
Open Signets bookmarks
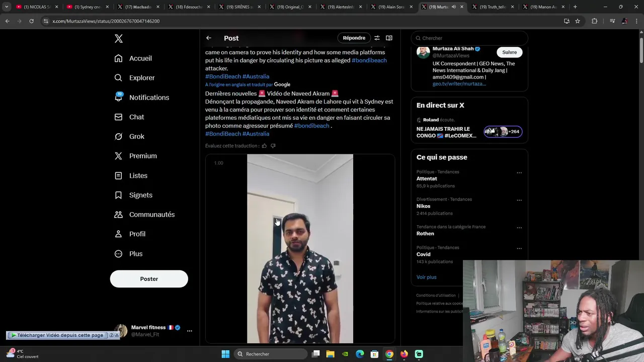(133, 195)
